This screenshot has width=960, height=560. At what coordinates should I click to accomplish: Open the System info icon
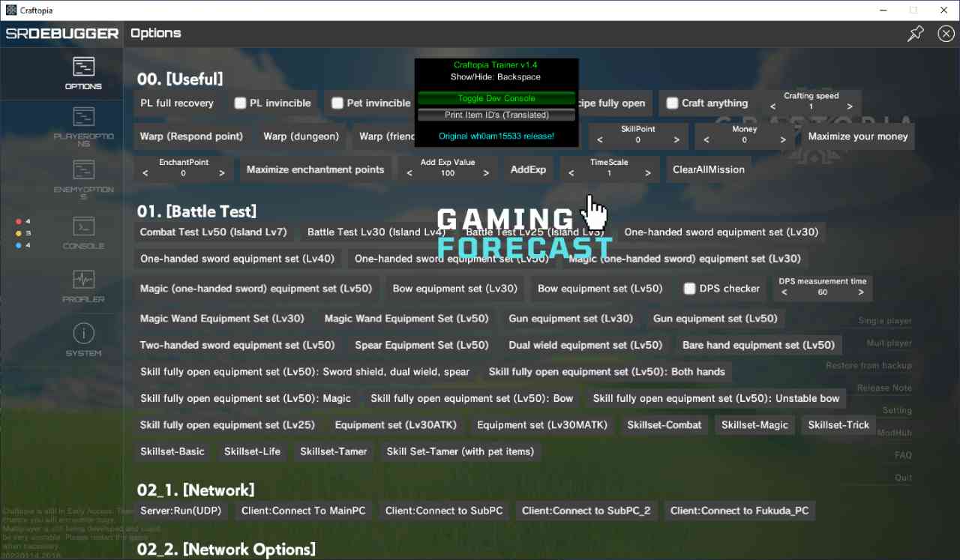(83, 333)
